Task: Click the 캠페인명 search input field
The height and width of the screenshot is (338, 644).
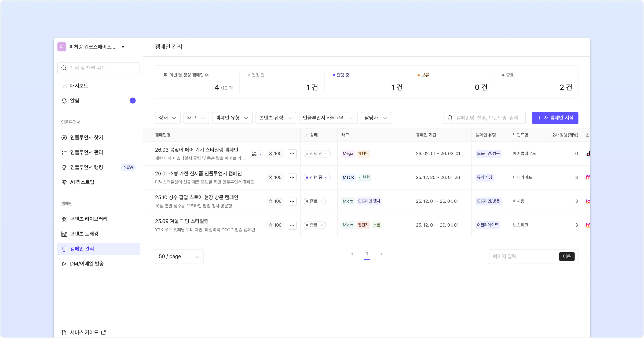Action: click(x=487, y=118)
